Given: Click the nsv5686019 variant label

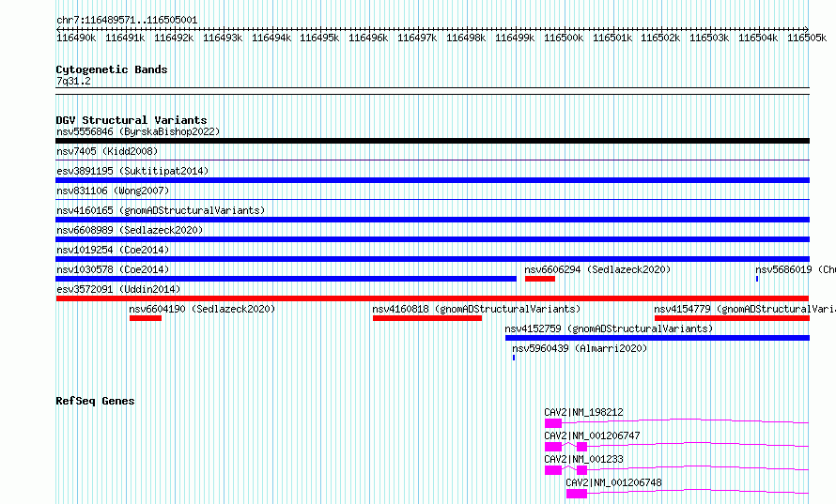Looking at the screenshot, I should click(795, 269).
